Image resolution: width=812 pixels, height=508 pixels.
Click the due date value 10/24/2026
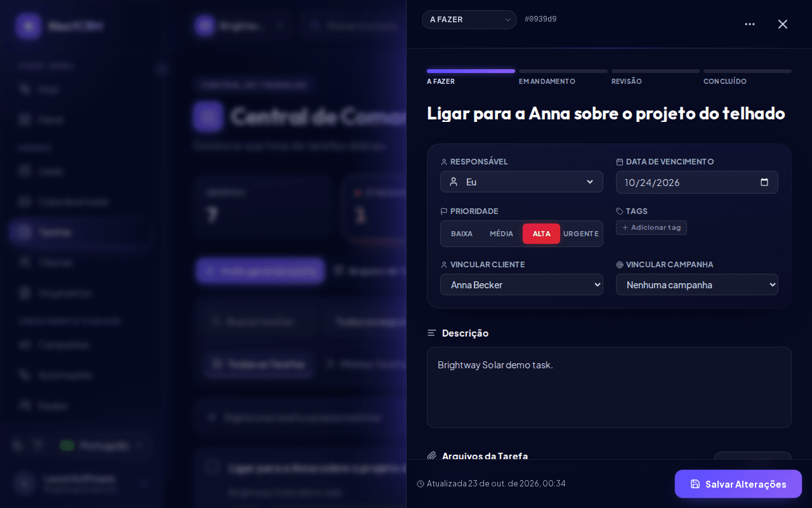coord(652,182)
